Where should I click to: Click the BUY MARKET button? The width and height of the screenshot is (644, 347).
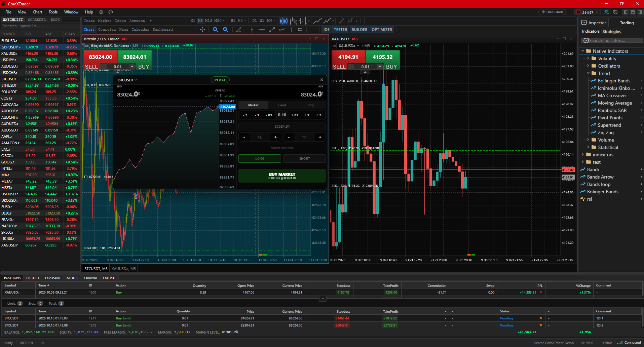coord(282,176)
